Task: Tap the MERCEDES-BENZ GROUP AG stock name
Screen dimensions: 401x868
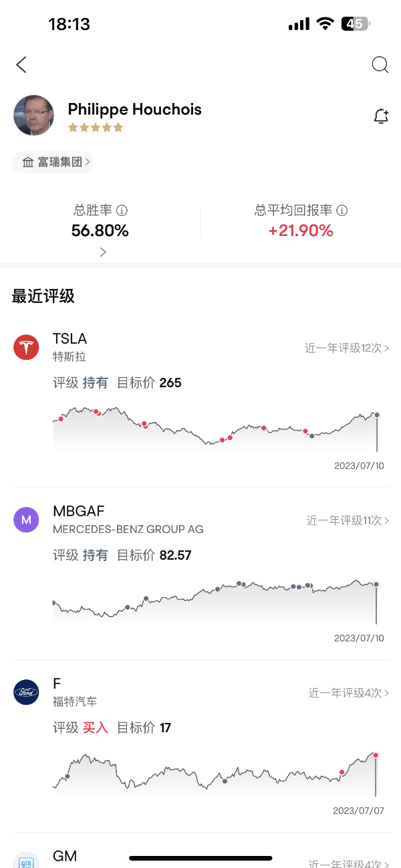Action: tap(128, 529)
